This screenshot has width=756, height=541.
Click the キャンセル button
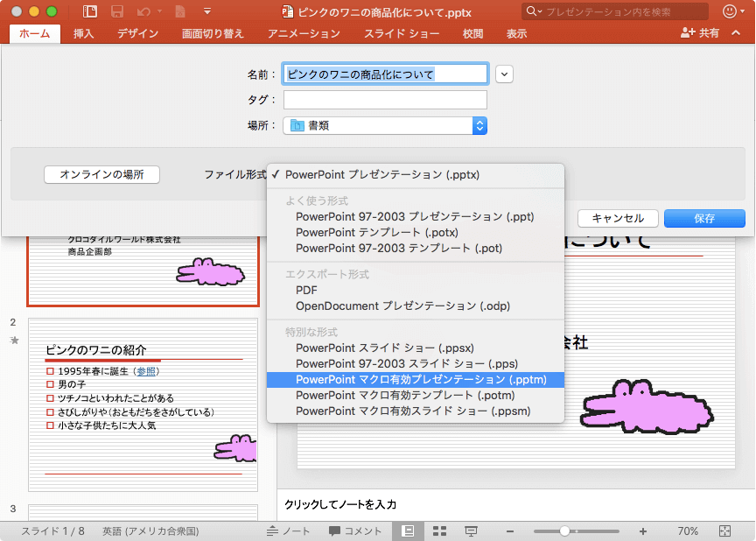[618, 219]
